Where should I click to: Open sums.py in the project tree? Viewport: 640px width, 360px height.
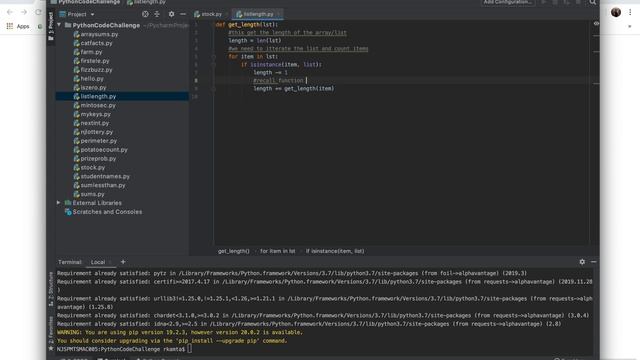click(x=92, y=194)
